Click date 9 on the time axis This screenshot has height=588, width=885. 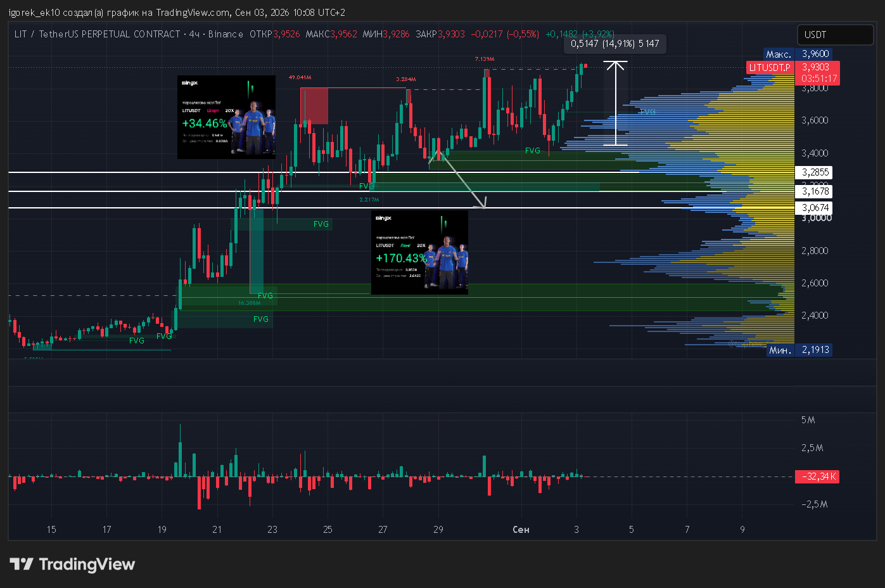(742, 530)
